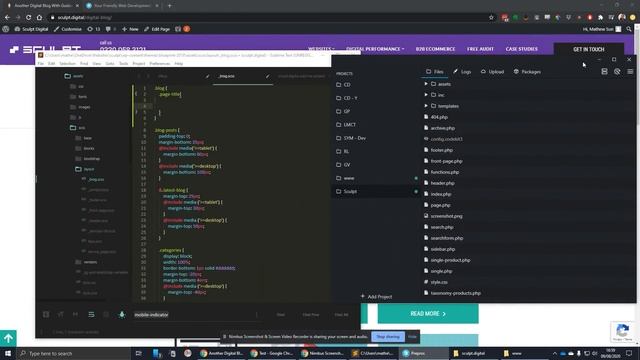Viewport: 640px width, 360px height.
Task: Click Customise in the WordPress admin bar
Action: [x=68, y=29]
